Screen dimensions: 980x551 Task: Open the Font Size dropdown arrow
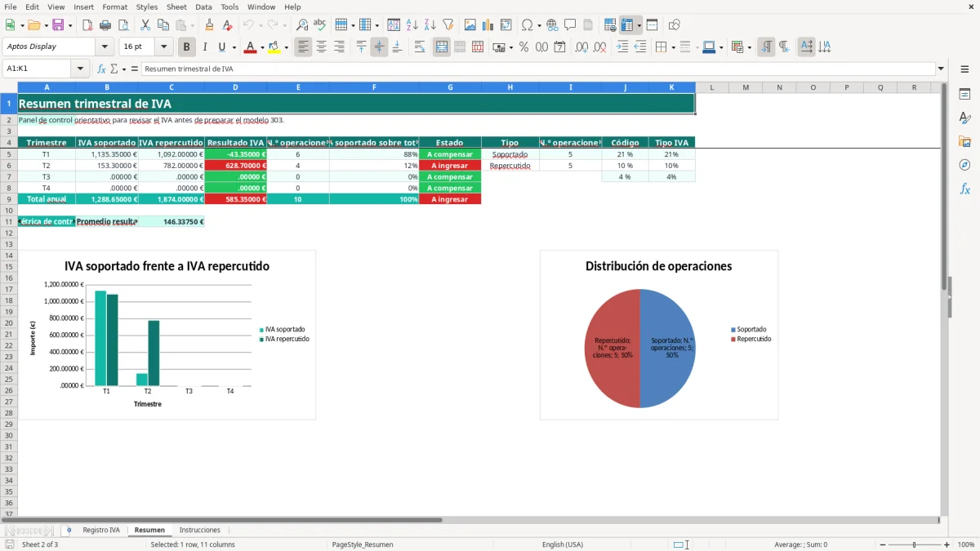point(164,47)
